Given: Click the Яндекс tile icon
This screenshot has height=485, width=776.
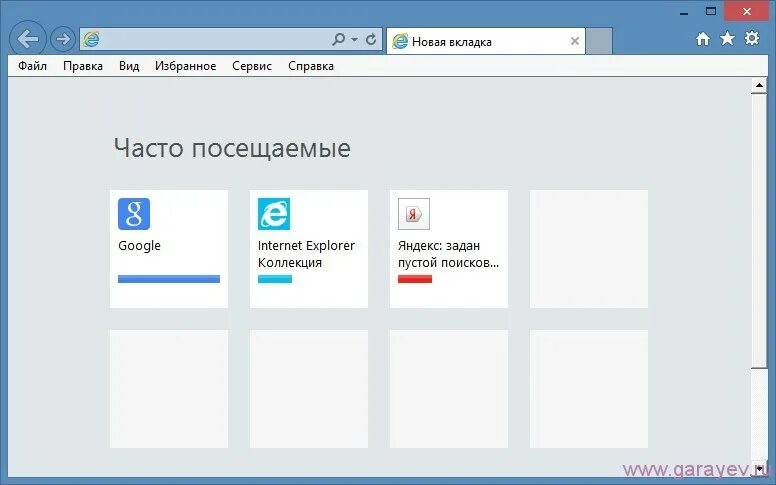Looking at the screenshot, I should click(x=414, y=214).
